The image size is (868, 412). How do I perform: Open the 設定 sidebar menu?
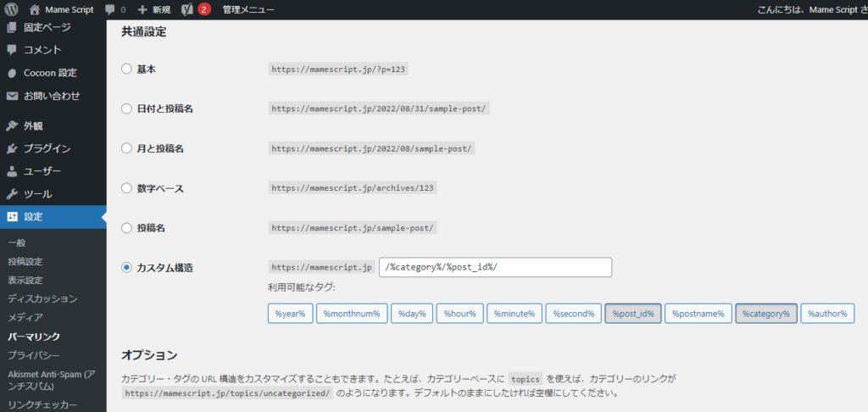33,217
